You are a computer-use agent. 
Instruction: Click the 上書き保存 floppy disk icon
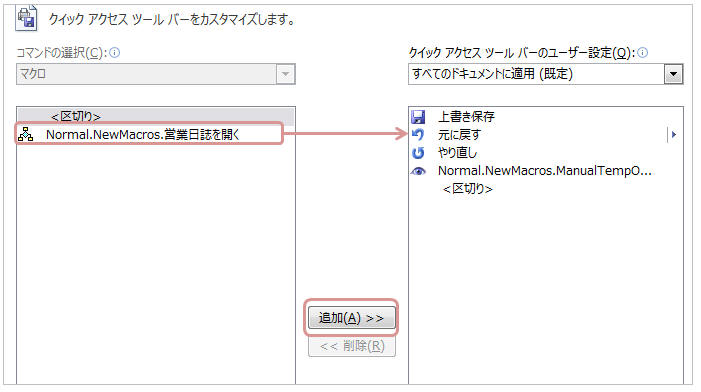[x=418, y=117]
